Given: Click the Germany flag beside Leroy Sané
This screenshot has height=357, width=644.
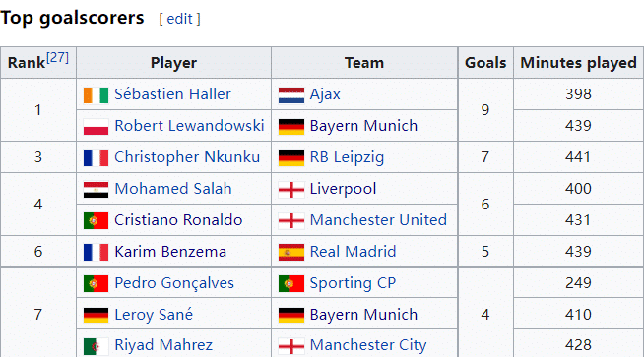Looking at the screenshot, I should tap(96, 315).
